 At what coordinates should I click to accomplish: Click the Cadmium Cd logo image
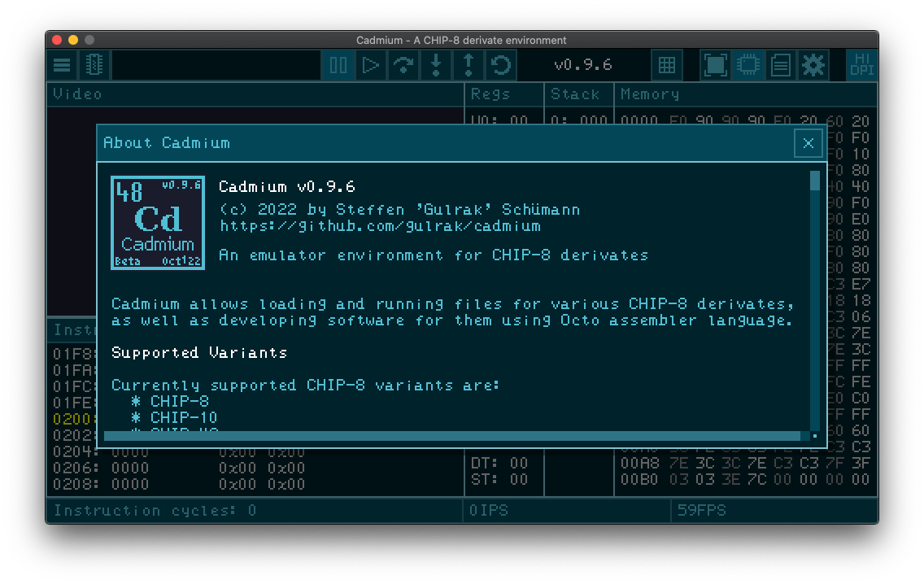click(x=158, y=223)
